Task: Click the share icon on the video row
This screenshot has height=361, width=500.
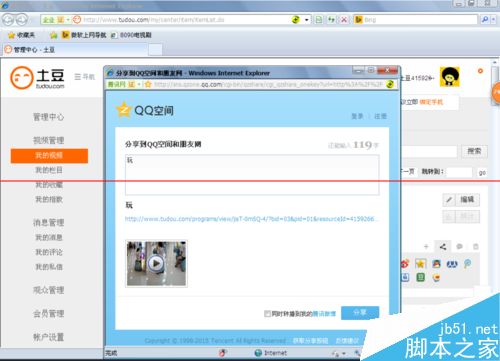Action: [x=443, y=247]
